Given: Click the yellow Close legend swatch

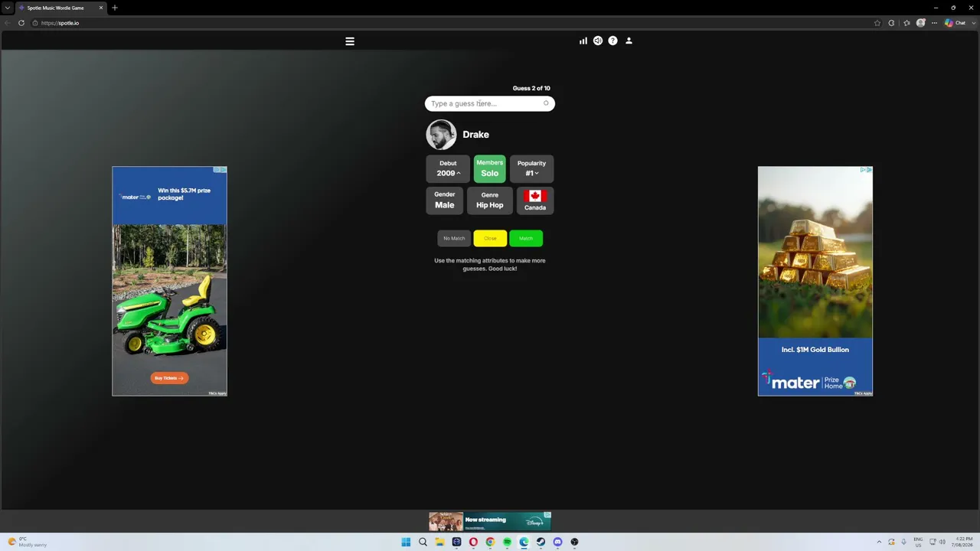Looking at the screenshot, I should (490, 238).
